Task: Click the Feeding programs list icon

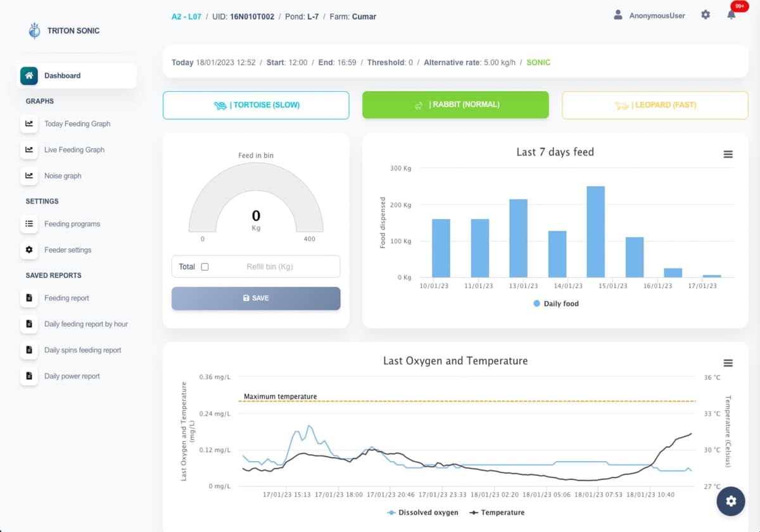Action: pyautogui.click(x=29, y=224)
